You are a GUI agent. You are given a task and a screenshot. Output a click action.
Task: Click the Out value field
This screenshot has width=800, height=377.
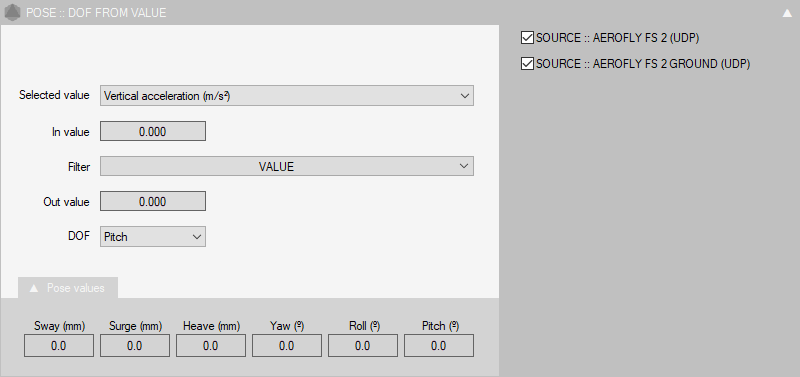click(153, 201)
